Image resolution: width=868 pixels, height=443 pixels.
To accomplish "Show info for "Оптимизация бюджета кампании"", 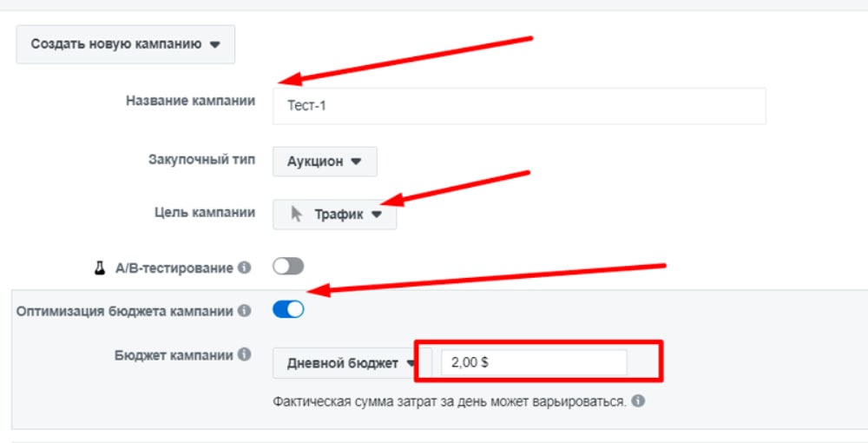I will (x=245, y=310).
